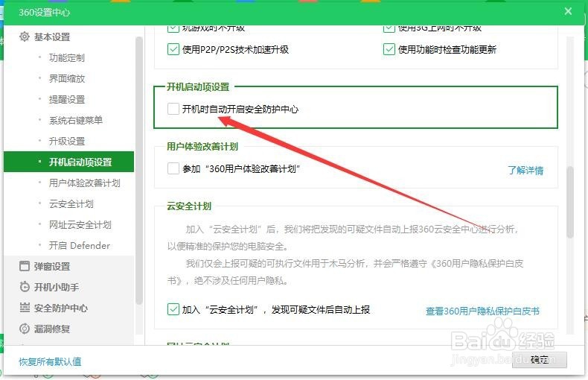Click the content pane scrollbar thumb

(x=570, y=202)
